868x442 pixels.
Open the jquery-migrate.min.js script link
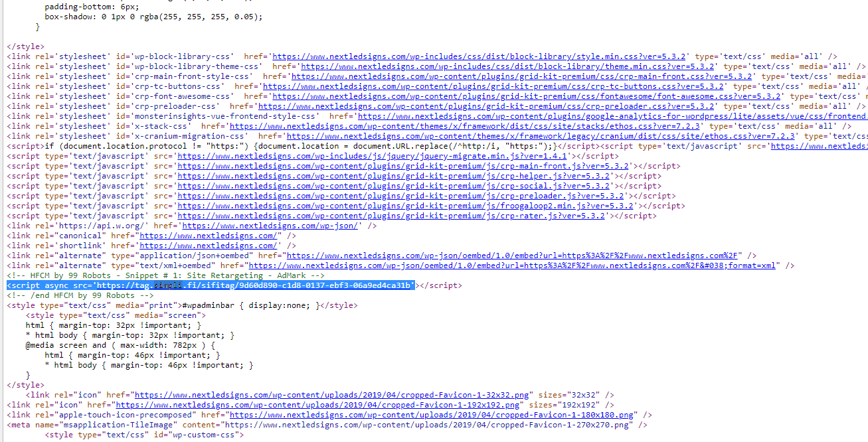point(372,156)
